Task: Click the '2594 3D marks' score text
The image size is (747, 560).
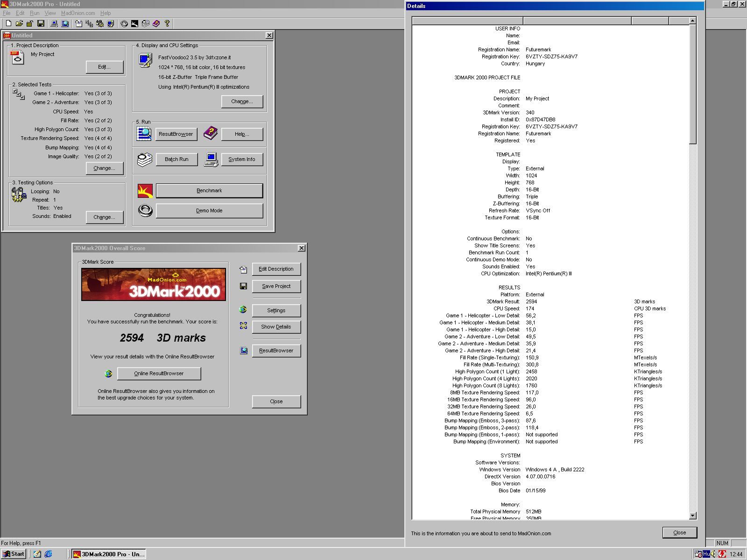Action: (162, 338)
